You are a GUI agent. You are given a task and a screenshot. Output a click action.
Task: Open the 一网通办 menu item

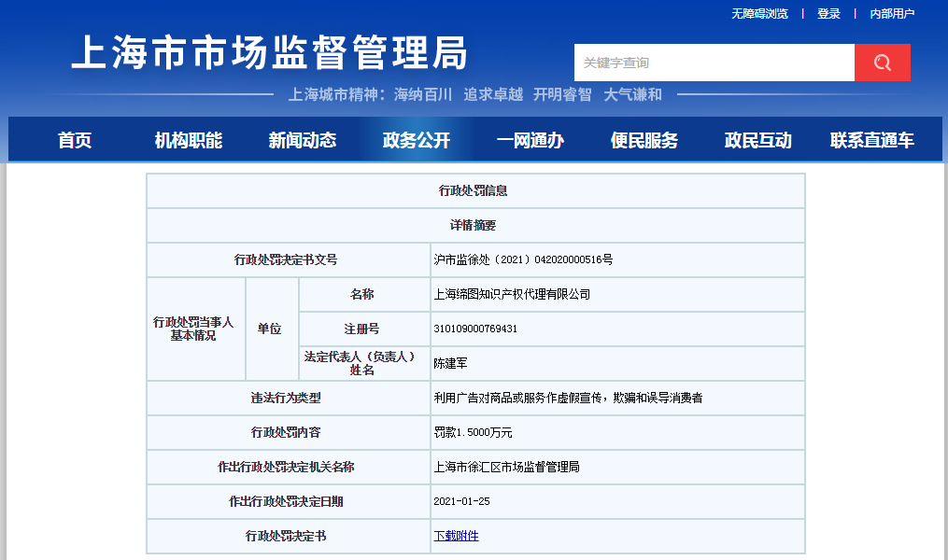coord(531,140)
